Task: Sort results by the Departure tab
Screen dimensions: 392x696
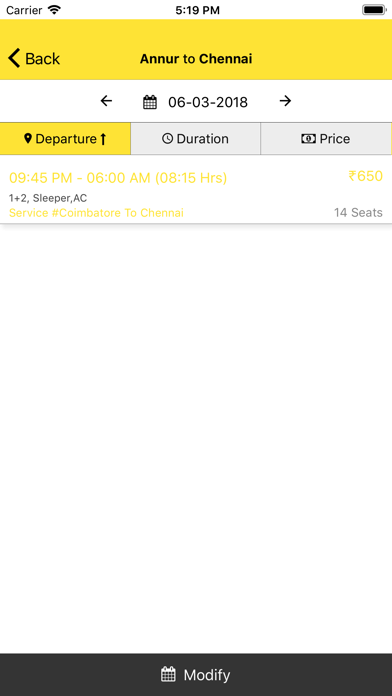Action: [65, 138]
